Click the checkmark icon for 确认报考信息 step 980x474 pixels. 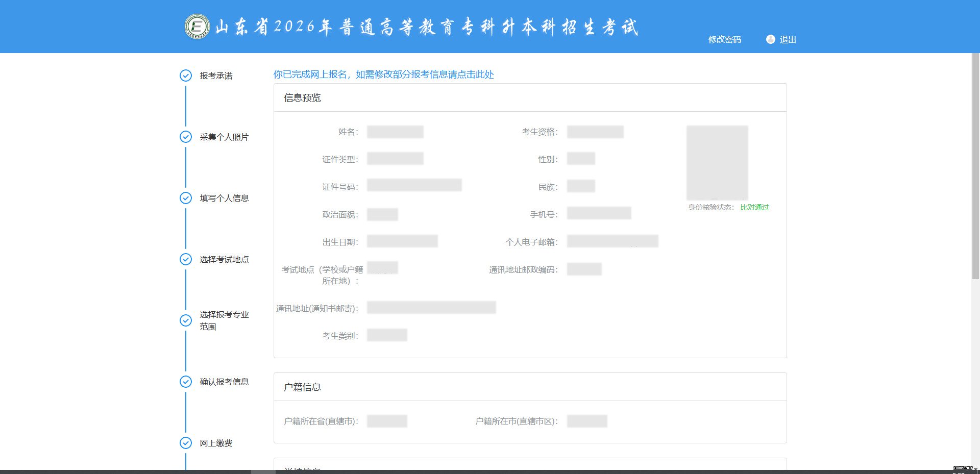pos(186,382)
